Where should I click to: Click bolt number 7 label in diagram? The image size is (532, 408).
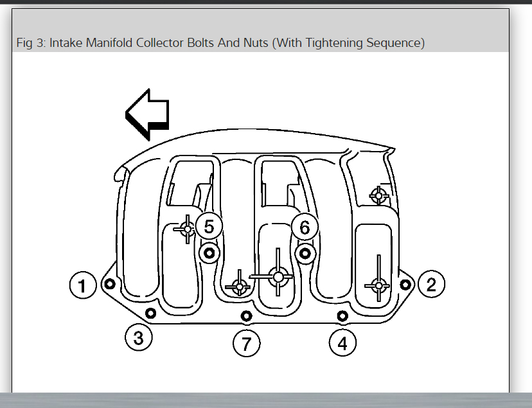point(246,343)
